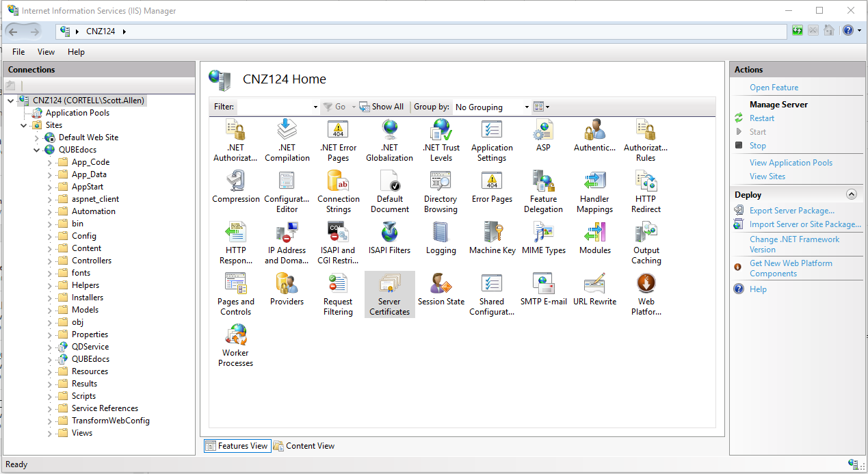
Task: Collapse the QUBEdocs site node
Action: 36,150
